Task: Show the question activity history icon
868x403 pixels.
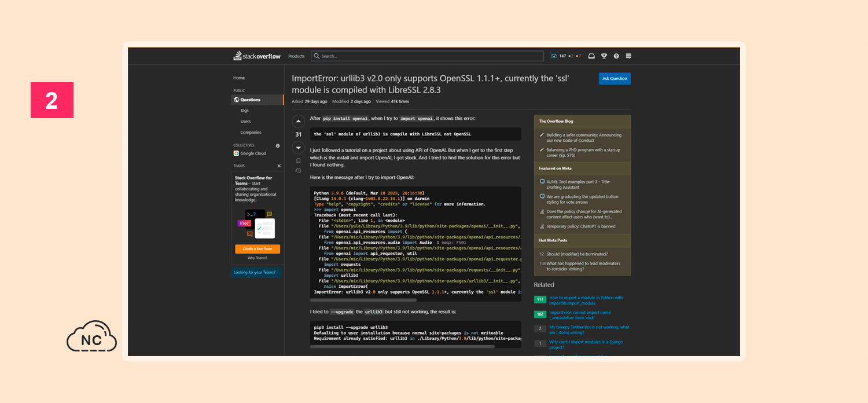Action: click(299, 171)
